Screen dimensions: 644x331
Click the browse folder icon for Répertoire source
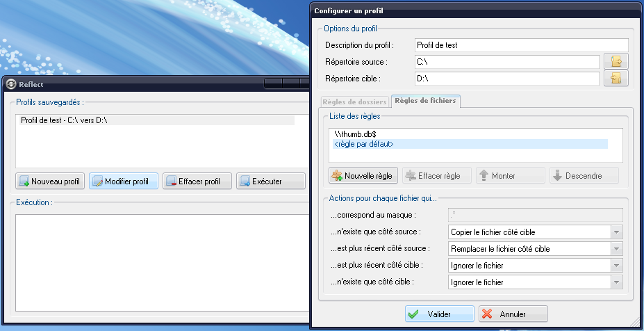616,62
